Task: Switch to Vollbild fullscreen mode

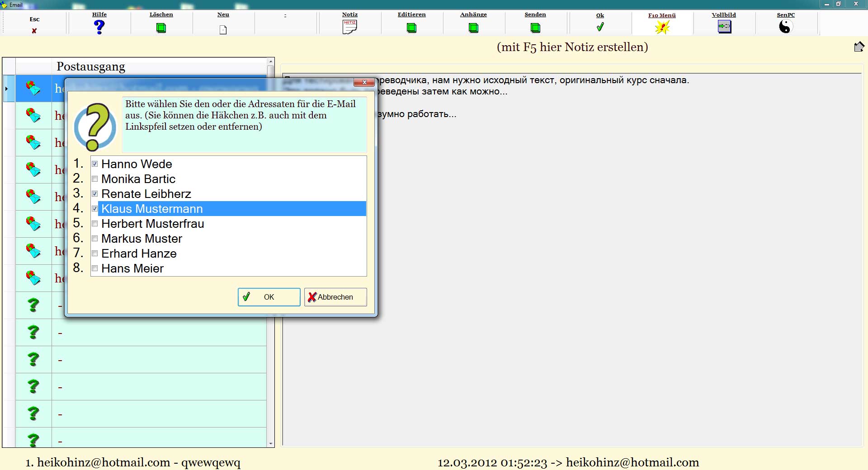Action: tap(724, 27)
